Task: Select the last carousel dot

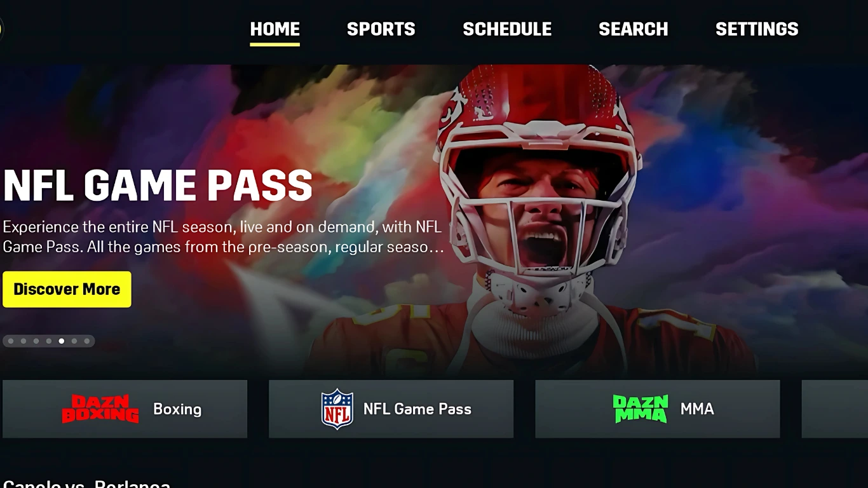Action: (87, 341)
